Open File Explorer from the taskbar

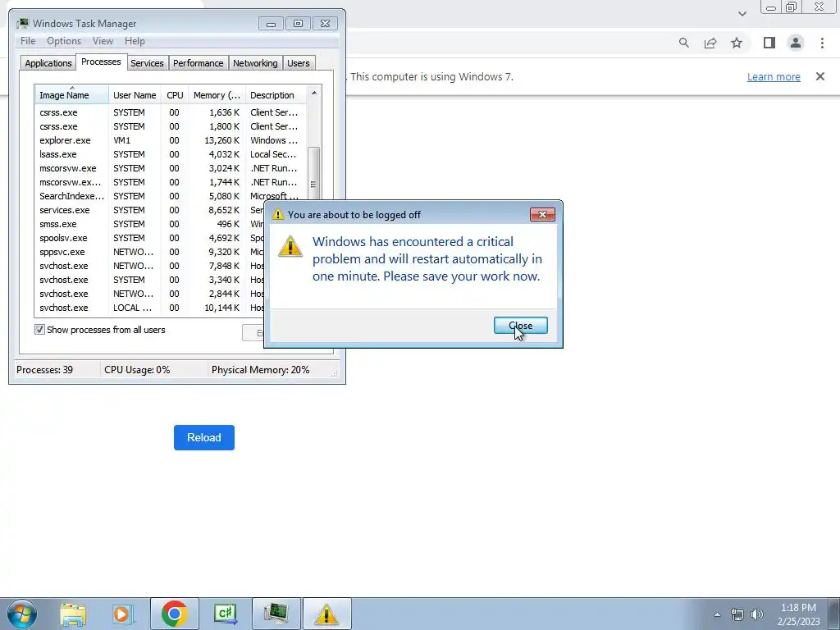click(x=73, y=614)
